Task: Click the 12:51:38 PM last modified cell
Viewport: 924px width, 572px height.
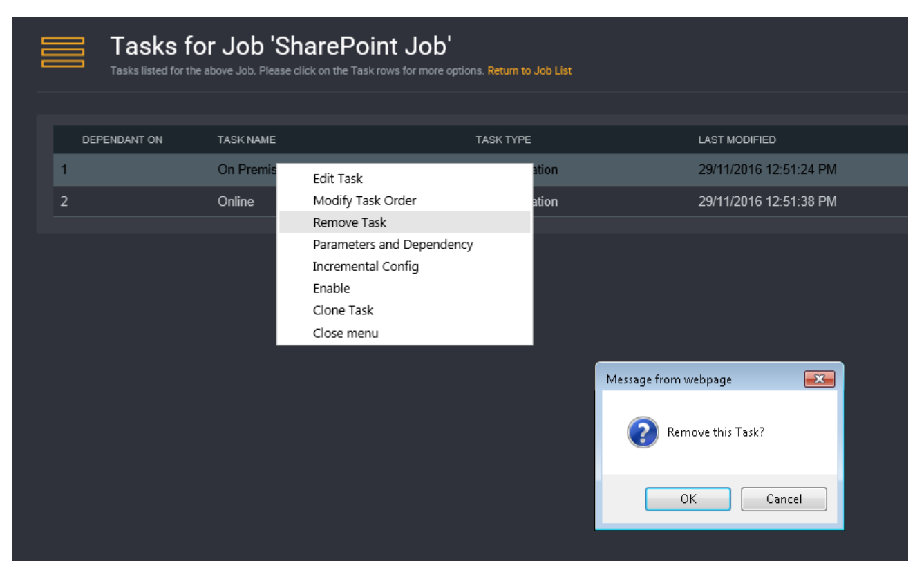Action: point(767,202)
